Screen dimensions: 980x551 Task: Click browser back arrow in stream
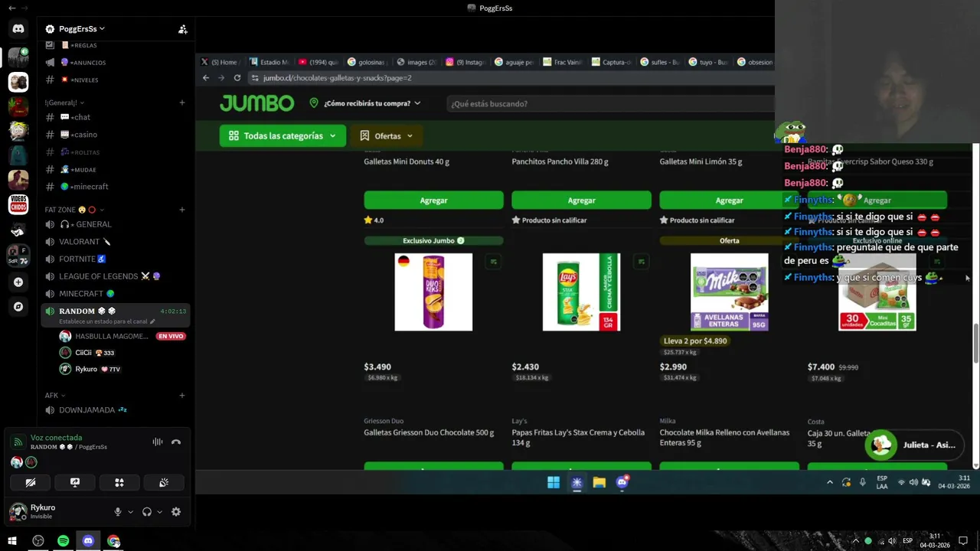(206, 78)
